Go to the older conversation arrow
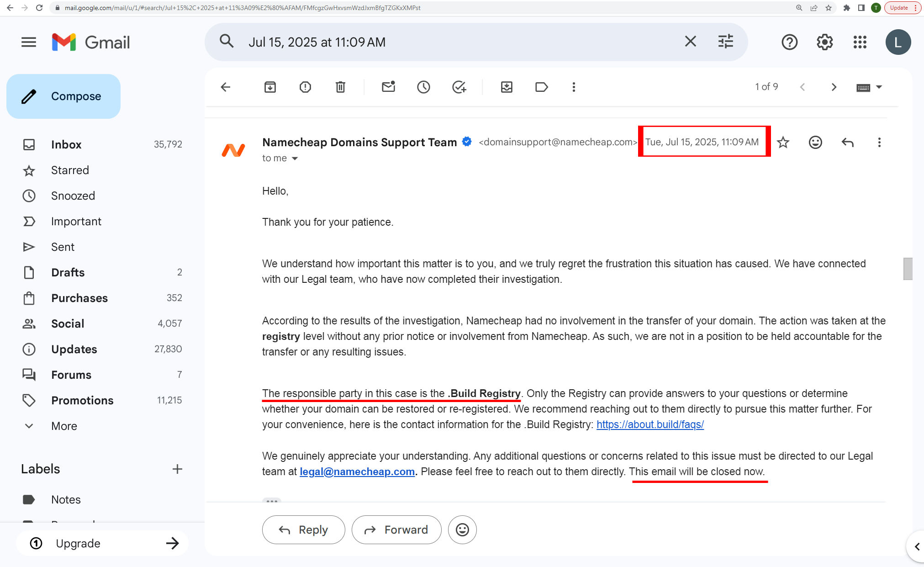The height and width of the screenshot is (567, 924). click(834, 87)
